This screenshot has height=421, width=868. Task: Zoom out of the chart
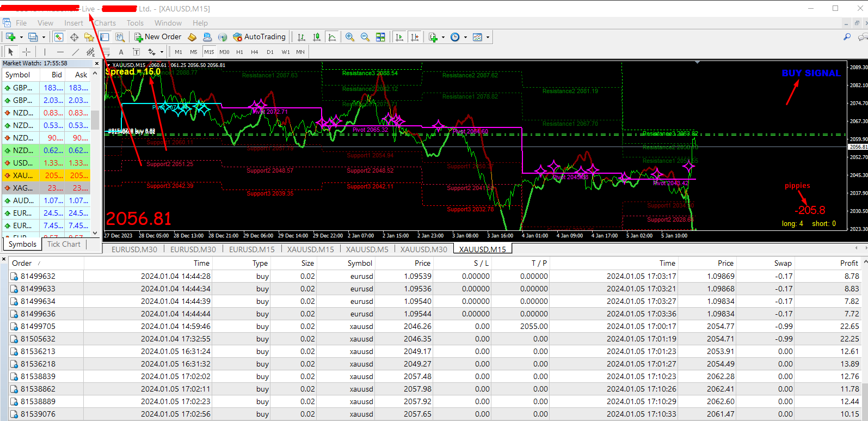[x=365, y=37]
